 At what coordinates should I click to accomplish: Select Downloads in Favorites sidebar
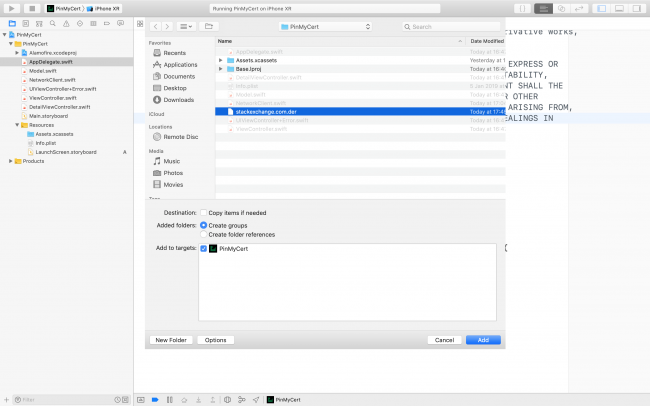click(x=174, y=100)
